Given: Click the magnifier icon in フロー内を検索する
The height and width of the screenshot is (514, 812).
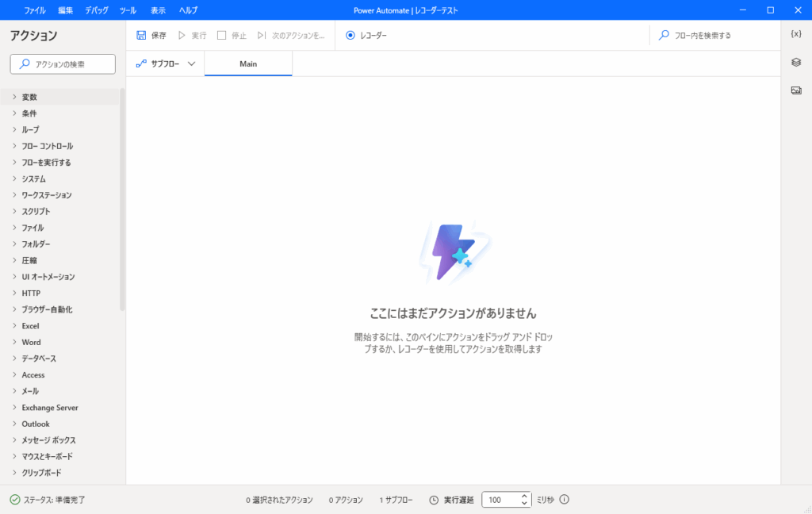Looking at the screenshot, I should pyautogui.click(x=664, y=35).
